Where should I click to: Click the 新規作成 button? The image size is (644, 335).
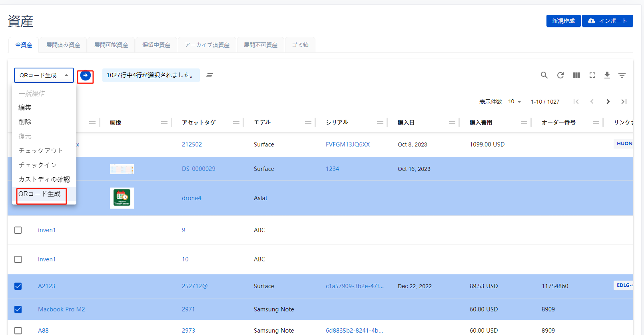pos(563,21)
